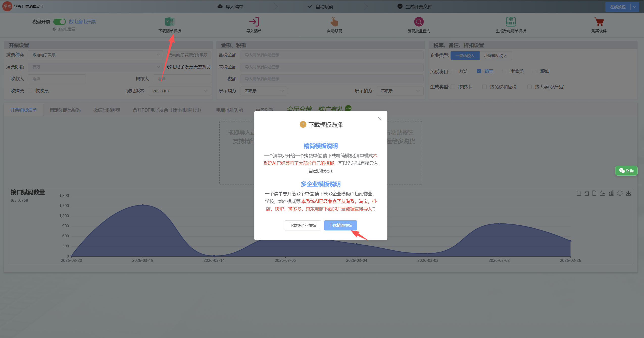Click the shopping cart purchase icon
This screenshot has height=338, width=644.
coord(599,22)
